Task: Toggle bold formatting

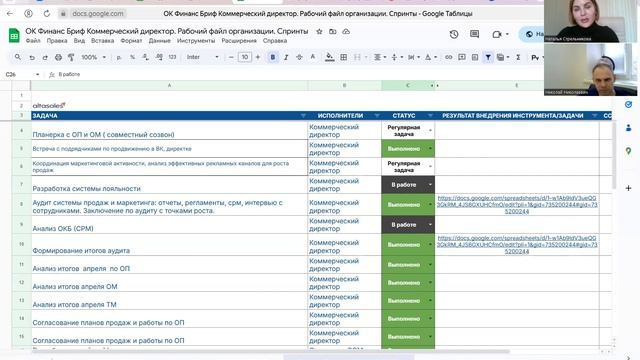Action: click(273, 58)
